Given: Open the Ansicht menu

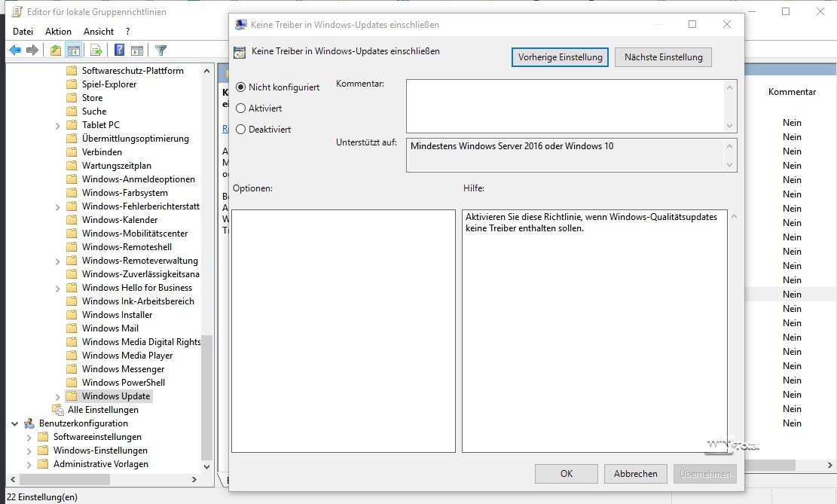Looking at the screenshot, I should pos(99,32).
